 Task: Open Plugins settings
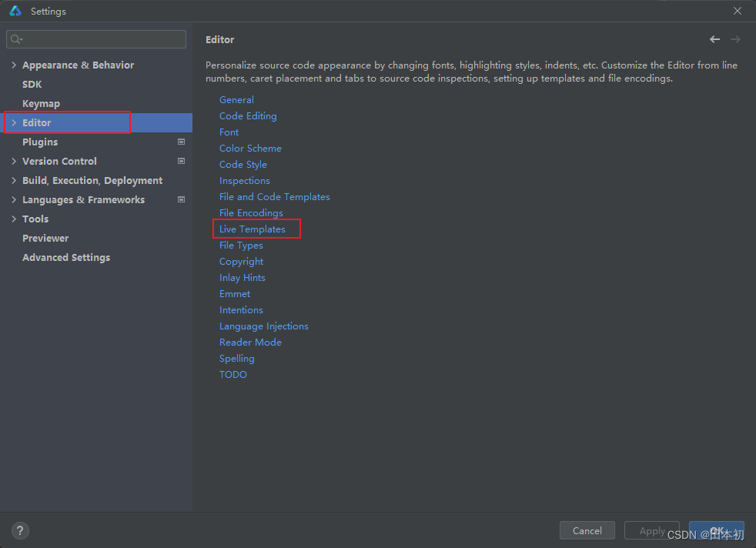(x=40, y=142)
